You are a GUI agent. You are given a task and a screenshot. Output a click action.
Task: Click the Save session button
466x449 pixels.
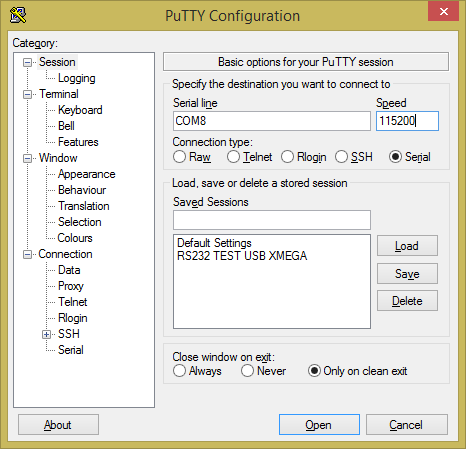coord(407,274)
